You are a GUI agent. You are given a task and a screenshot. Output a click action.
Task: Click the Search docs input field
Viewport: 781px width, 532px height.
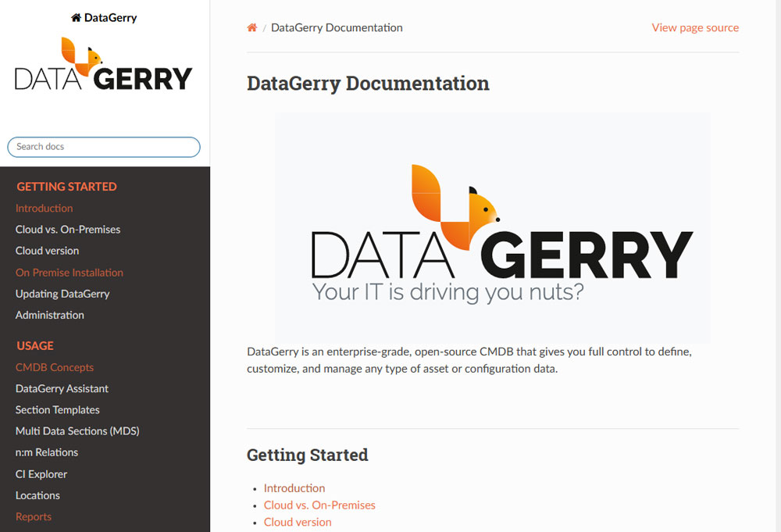point(104,147)
